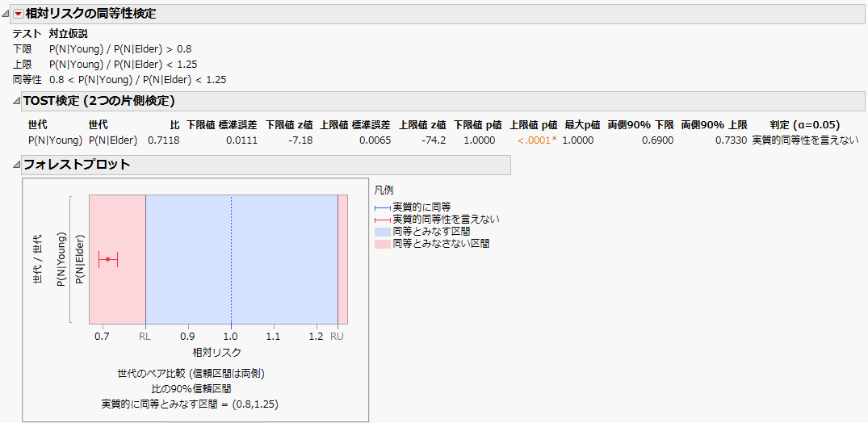This screenshot has height=423, width=868.
Task: Collapse the TOST検定 section disclosure triangle
Action: (15, 101)
